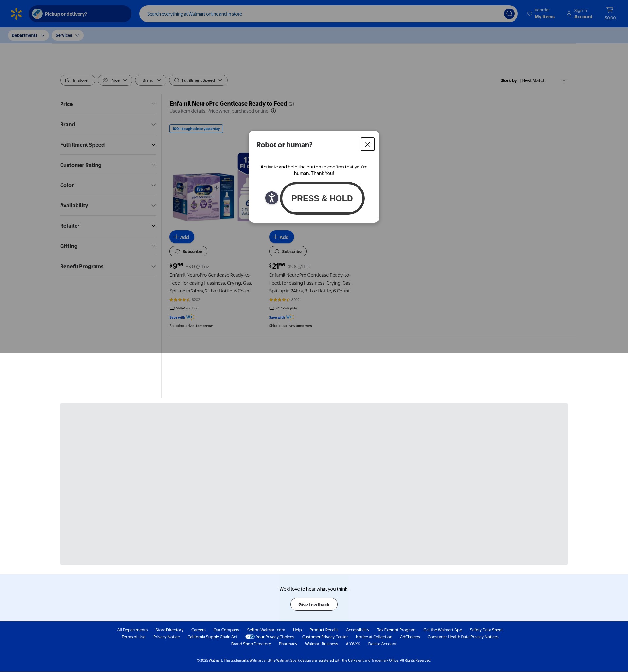Click the search magnifier icon

click(509, 14)
